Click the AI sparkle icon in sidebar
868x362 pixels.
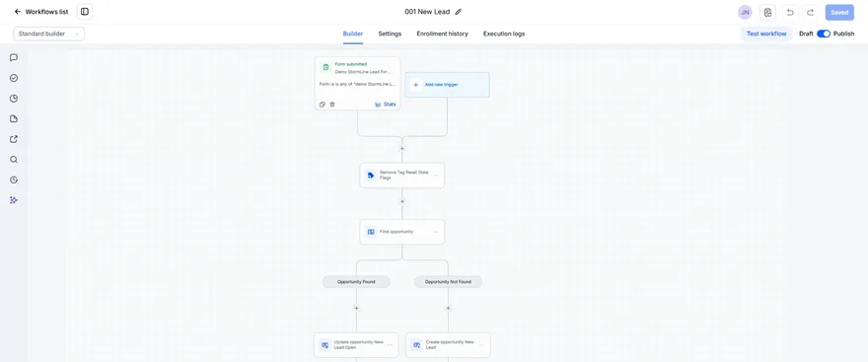14,200
